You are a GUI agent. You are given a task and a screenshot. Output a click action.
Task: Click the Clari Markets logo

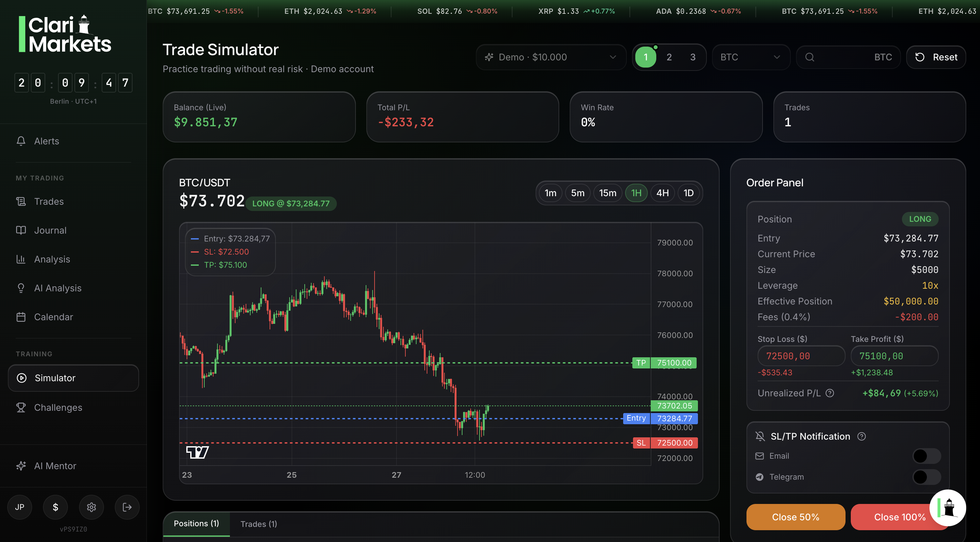[65, 33]
